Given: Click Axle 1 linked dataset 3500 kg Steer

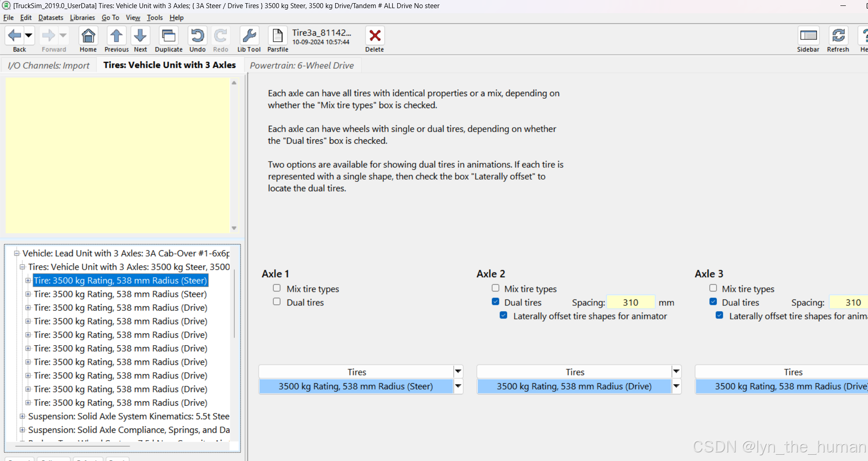Looking at the screenshot, I should click(x=356, y=386).
